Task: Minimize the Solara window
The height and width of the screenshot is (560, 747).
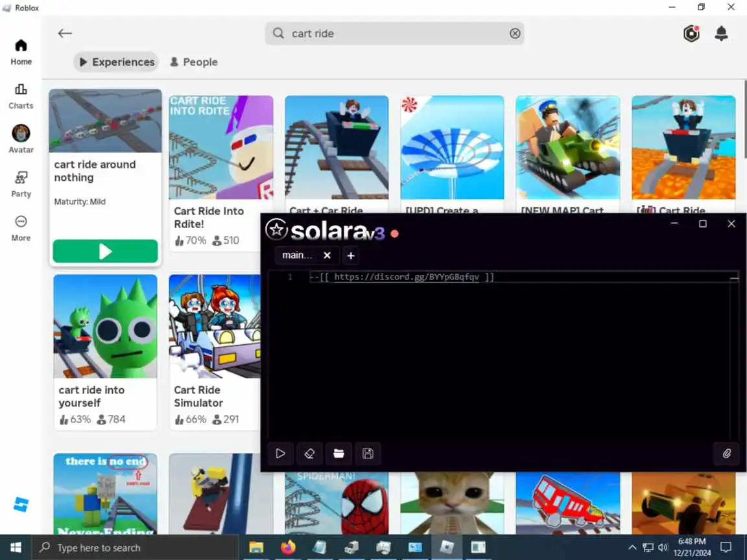Action: pos(674,224)
